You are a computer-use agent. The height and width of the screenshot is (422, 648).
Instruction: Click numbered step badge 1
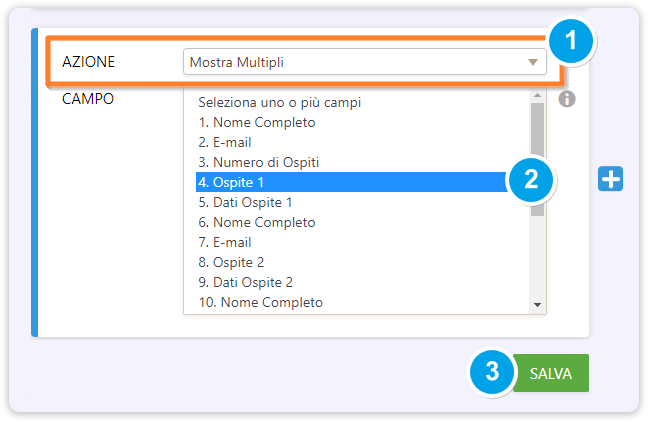pos(571,41)
